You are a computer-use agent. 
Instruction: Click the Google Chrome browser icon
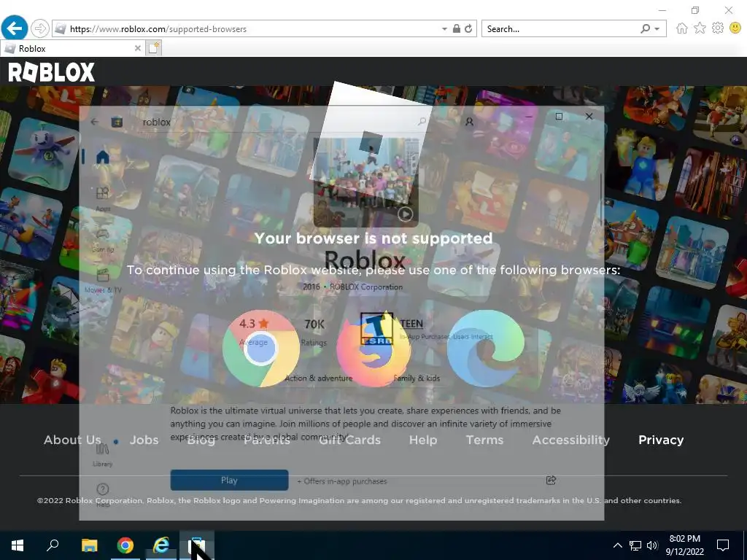pos(260,349)
